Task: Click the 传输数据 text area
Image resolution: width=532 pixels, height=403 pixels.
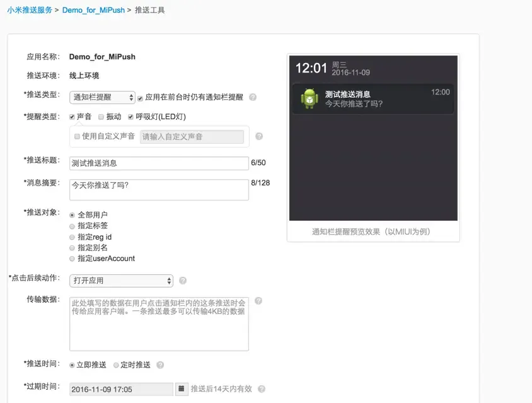Action: click(159, 324)
